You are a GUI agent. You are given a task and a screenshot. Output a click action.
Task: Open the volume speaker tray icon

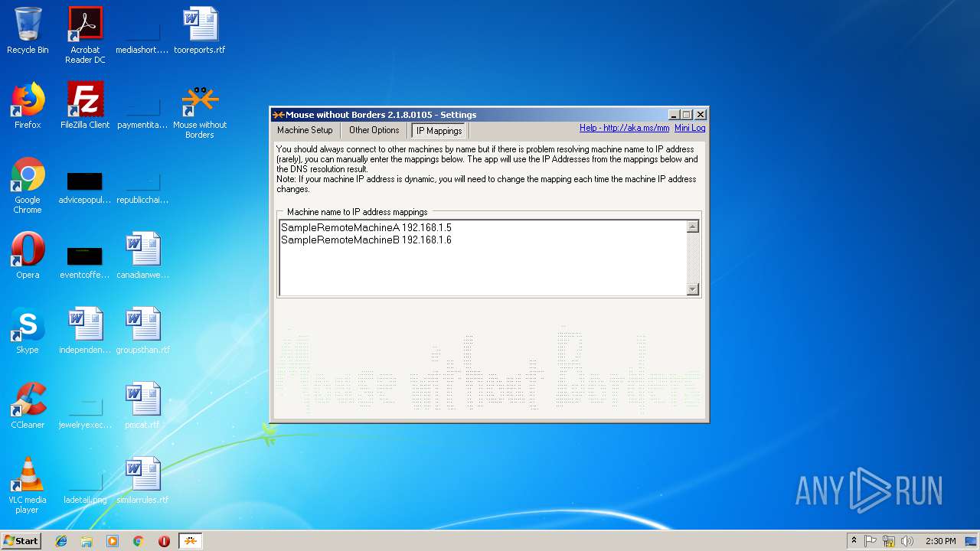907,541
